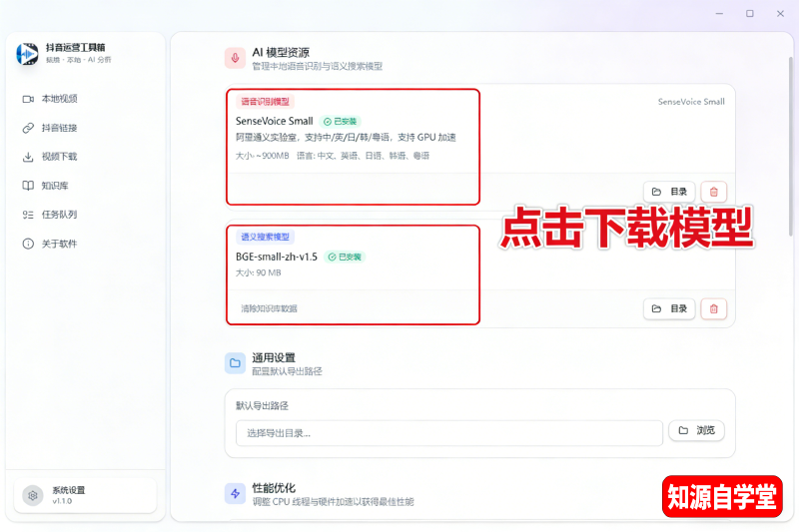Show the 关于软件 info page

(x=58, y=244)
